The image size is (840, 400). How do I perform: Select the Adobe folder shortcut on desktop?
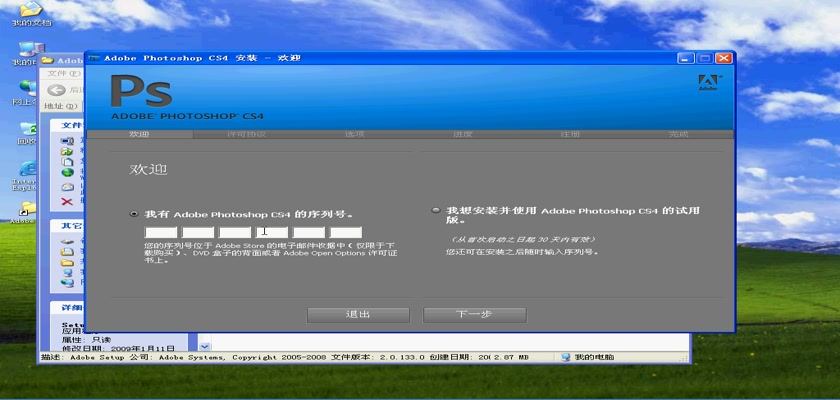point(25,212)
